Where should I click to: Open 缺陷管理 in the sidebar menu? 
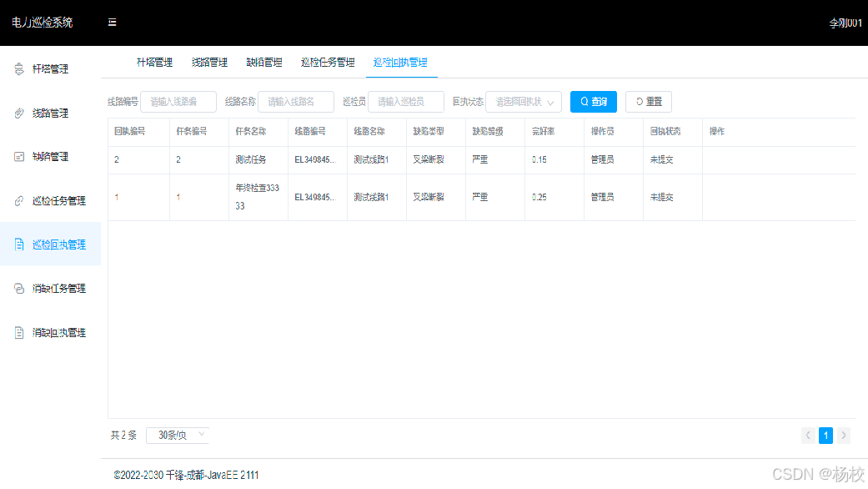(x=50, y=157)
